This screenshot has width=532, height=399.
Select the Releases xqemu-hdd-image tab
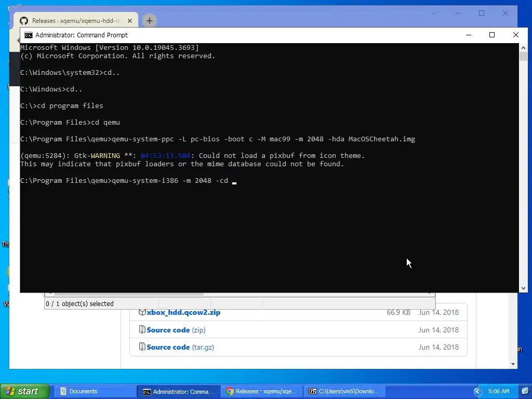[x=76, y=21]
